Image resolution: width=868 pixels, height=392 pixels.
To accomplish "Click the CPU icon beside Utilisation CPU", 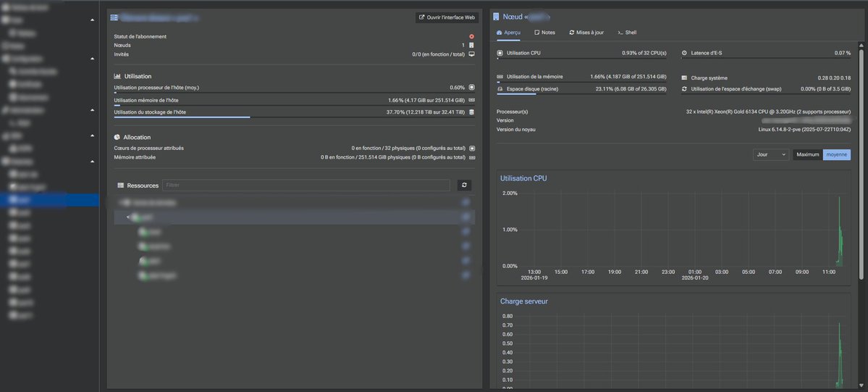I will tap(500, 53).
